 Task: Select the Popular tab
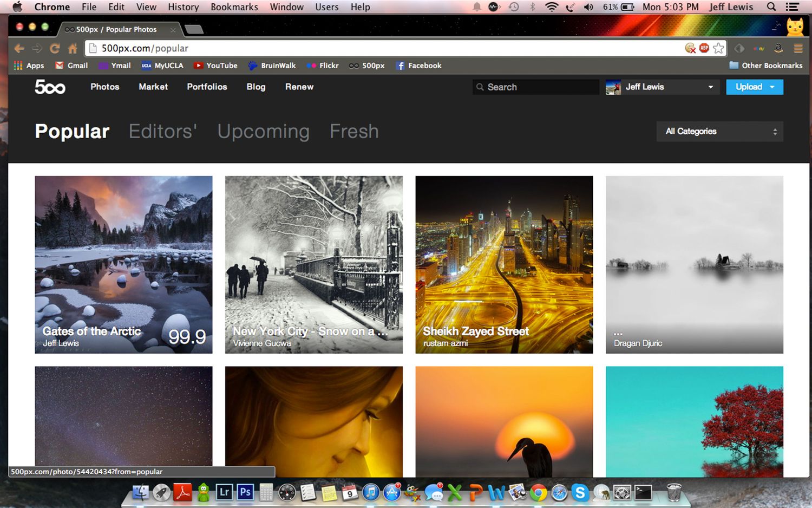72,131
